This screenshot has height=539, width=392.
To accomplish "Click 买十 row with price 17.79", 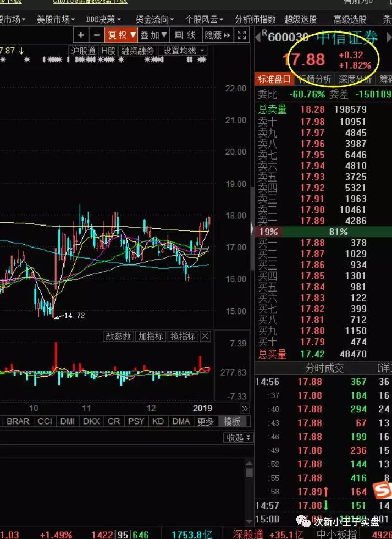I will click(323, 342).
